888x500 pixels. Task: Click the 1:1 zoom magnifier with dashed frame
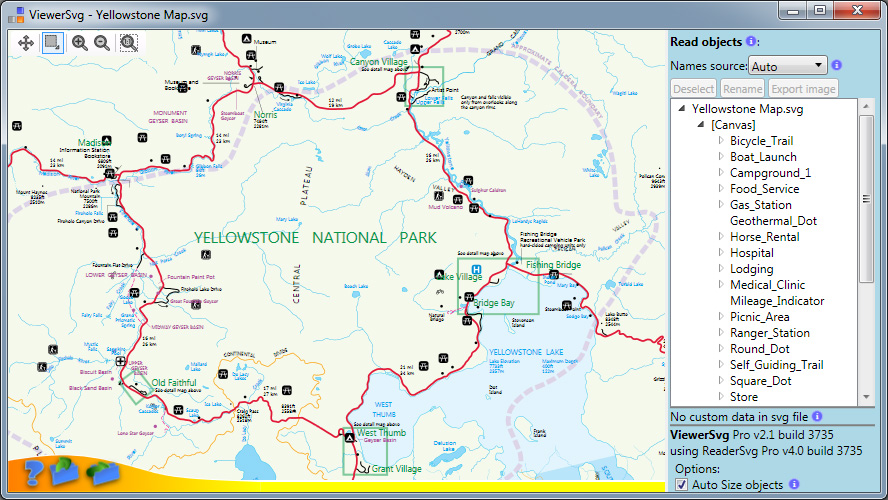coord(129,43)
